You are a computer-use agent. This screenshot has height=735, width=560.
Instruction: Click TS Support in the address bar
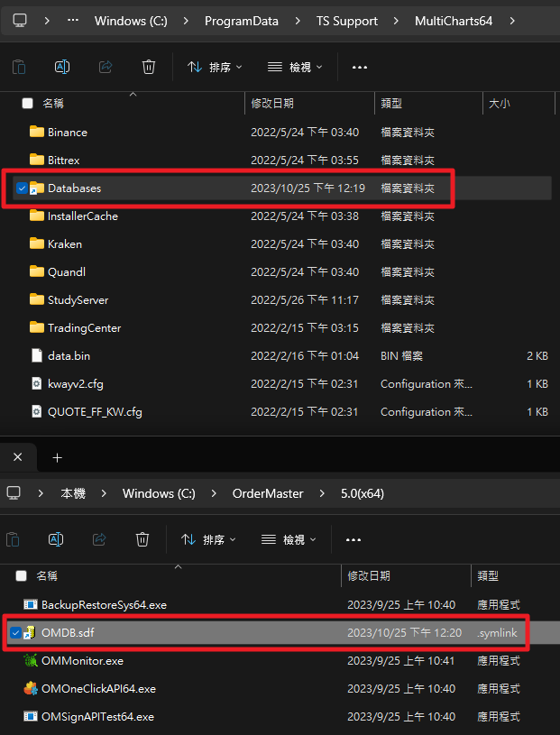(347, 21)
